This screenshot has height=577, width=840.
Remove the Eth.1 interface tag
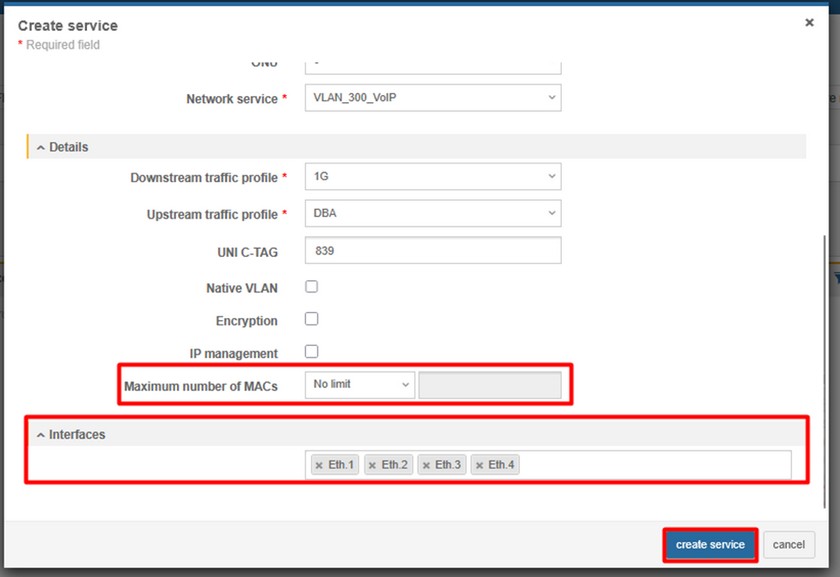pos(318,465)
